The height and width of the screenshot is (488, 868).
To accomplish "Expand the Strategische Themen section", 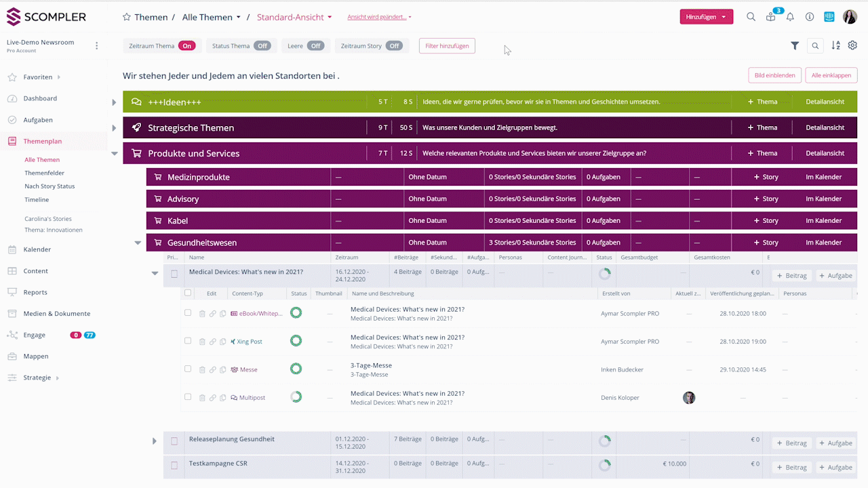I will [114, 128].
